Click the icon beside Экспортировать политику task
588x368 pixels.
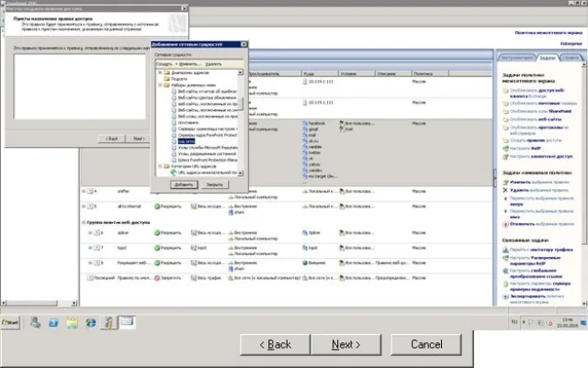tap(505, 296)
